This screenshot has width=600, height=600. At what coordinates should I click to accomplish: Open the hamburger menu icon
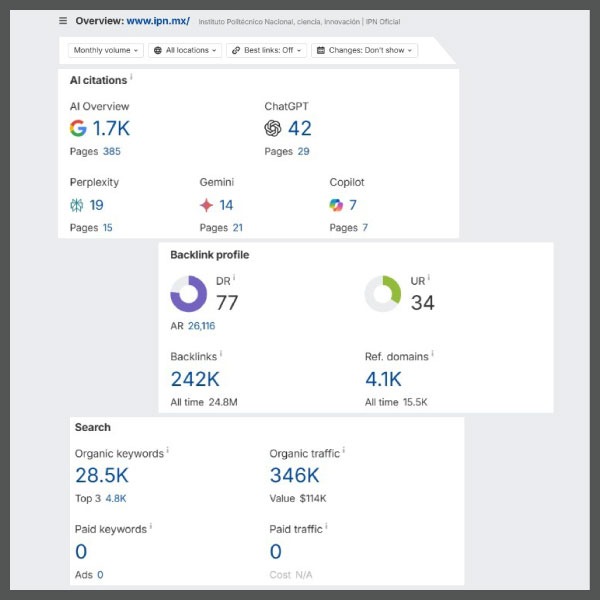(63, 21)
